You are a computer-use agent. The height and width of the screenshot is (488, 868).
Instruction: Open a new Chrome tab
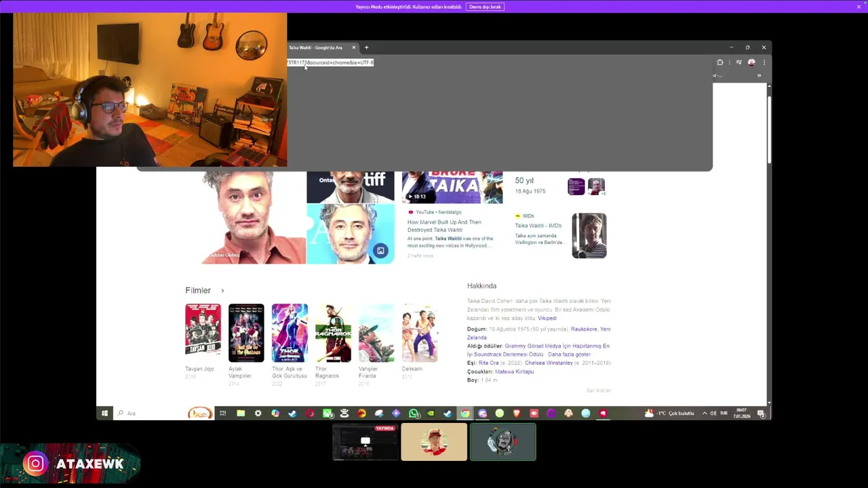coord(366,47)
